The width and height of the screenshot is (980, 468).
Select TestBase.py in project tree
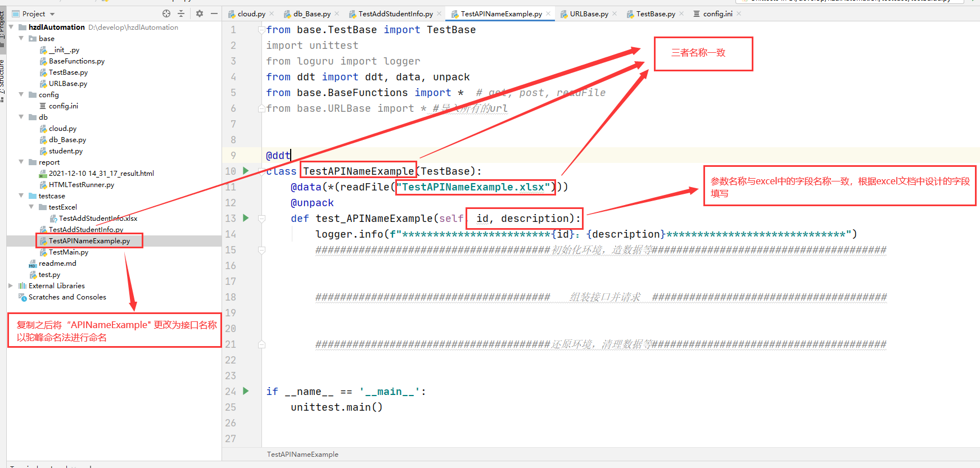pos(68,72)
